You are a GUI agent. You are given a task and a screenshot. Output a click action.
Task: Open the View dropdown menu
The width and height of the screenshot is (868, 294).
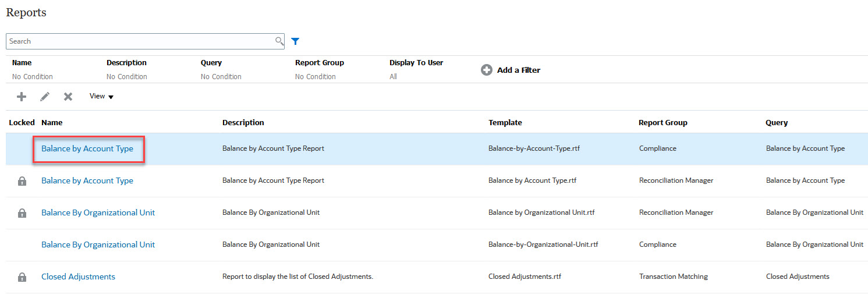[x=101, y=97]
